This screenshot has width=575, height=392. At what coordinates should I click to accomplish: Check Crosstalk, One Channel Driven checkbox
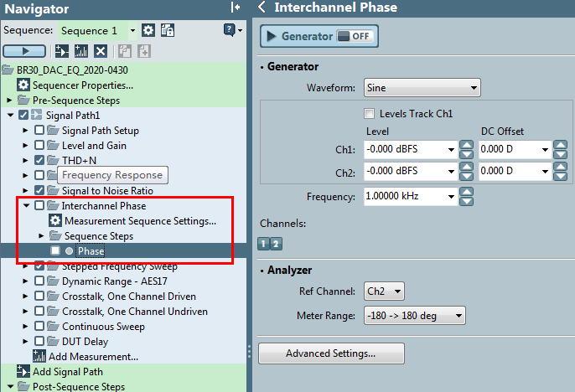pos(39,296)
